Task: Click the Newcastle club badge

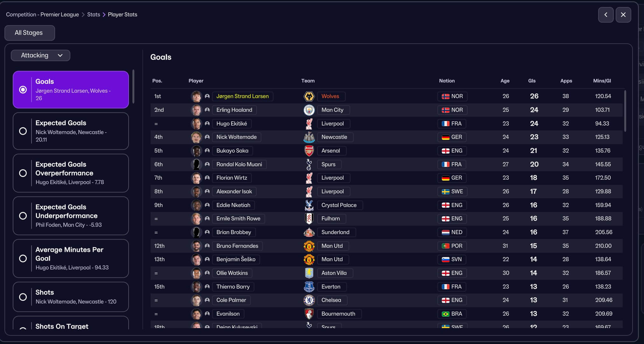Action: click(x=309, y=137)
